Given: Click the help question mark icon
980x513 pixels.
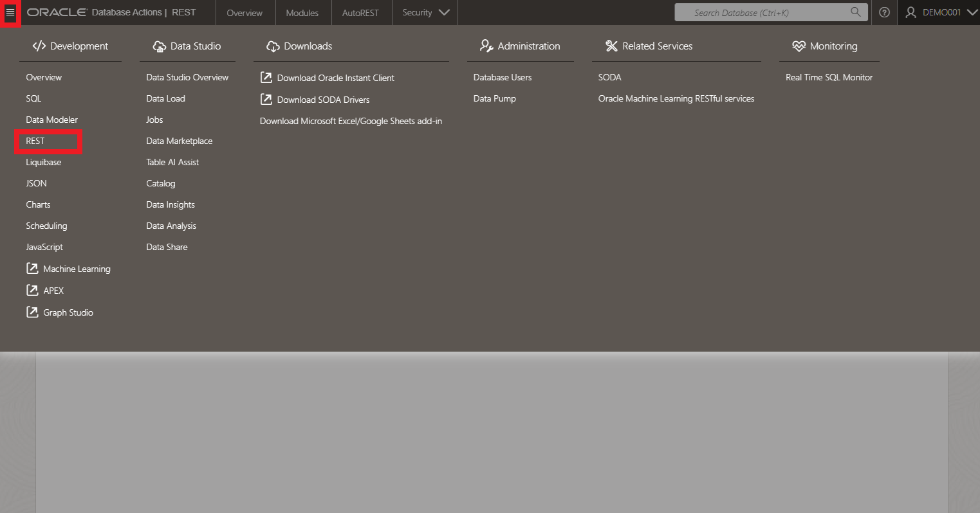Looking at the screenshot, I should pyautogui.click(x=884, y=12).
